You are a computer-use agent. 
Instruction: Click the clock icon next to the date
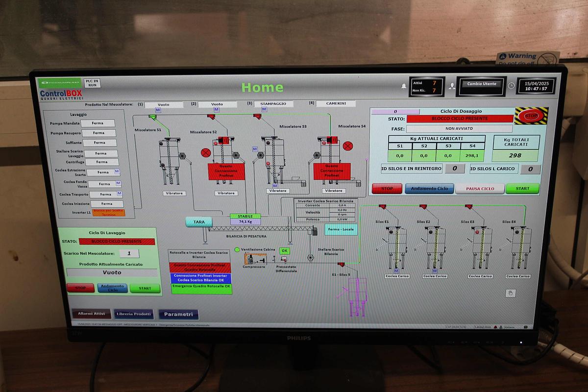[511, 86]
